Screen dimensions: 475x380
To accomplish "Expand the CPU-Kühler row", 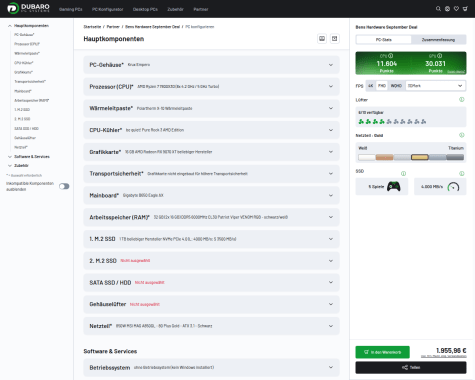I will [211, 130].
